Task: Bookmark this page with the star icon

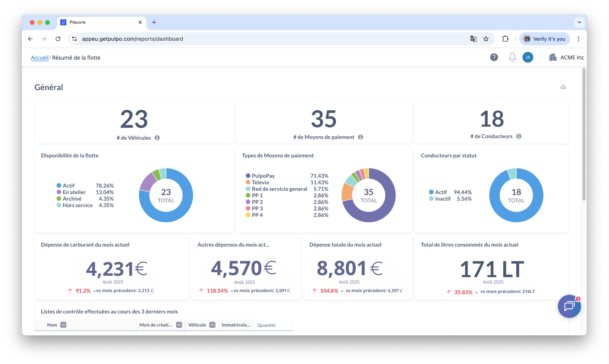Action: click(x=486, y=39)
